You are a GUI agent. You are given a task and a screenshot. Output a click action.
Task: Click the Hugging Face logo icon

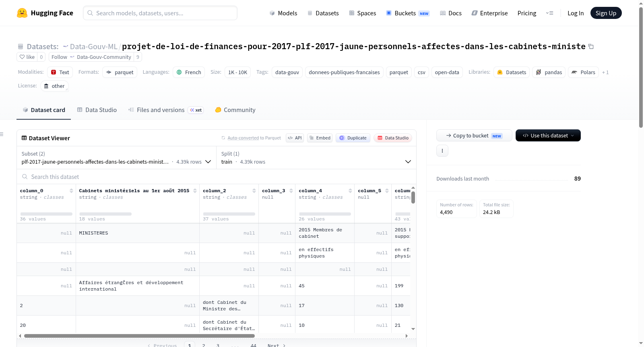point(22,13)
